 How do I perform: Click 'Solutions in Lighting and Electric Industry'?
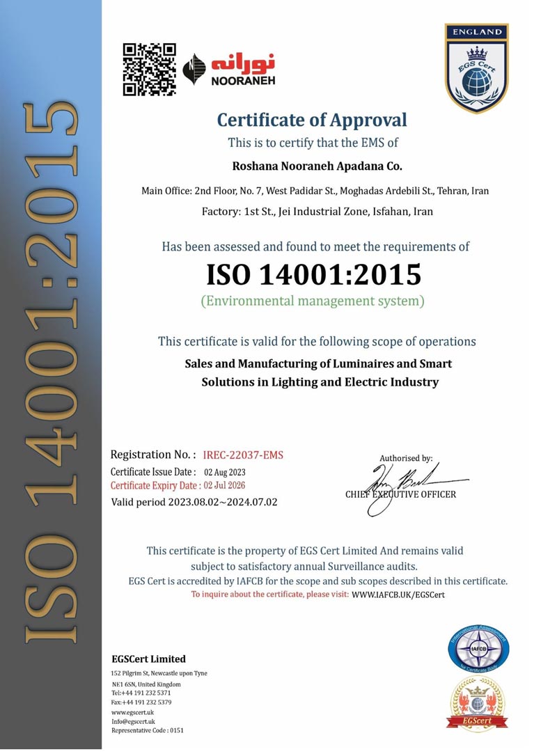click(x=320, y=382)
